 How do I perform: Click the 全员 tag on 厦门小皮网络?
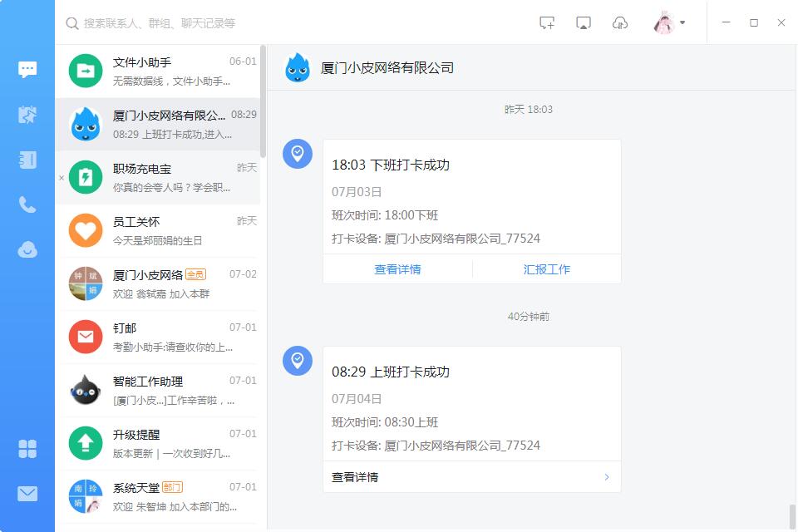(x=195, y=275)
